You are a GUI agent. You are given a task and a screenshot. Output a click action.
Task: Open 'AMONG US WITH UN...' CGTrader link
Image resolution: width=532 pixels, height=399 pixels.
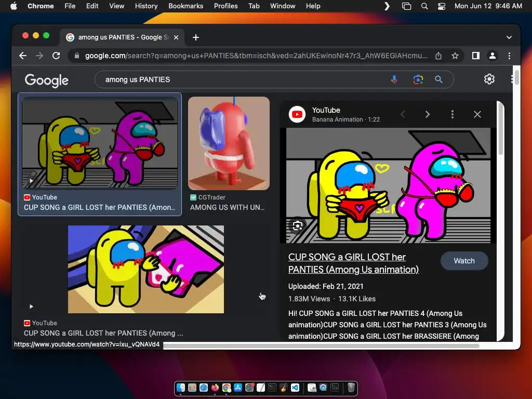pyautogui.click(x=227, y=207)
